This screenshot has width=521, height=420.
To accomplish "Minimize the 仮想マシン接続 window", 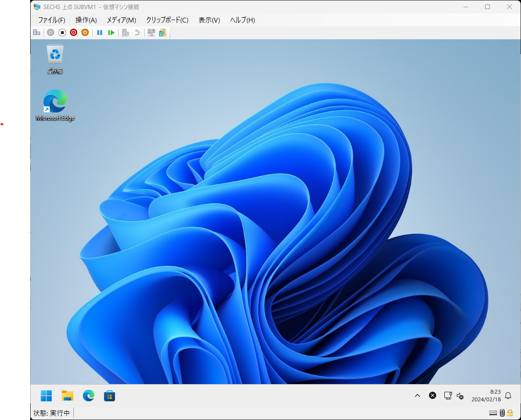I will tap(466, 7).
